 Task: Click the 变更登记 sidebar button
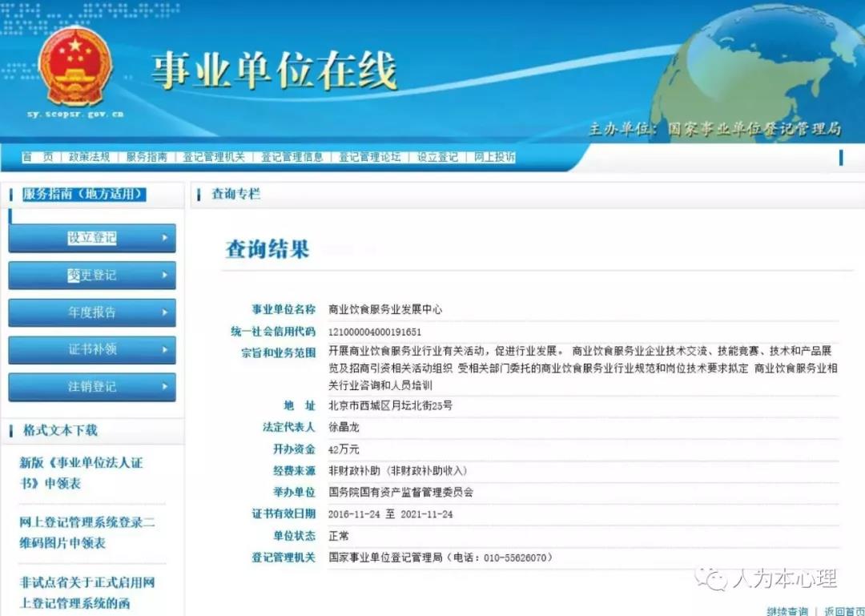(x=92, y=275)
